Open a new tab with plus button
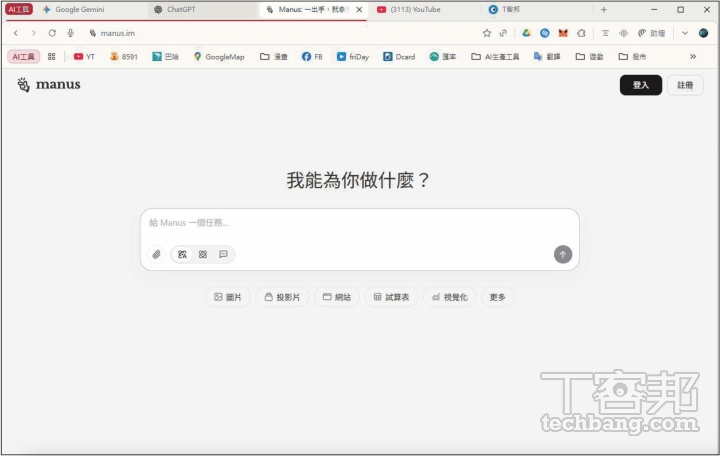The image size is (720, 456). click(x=603, y=9)
